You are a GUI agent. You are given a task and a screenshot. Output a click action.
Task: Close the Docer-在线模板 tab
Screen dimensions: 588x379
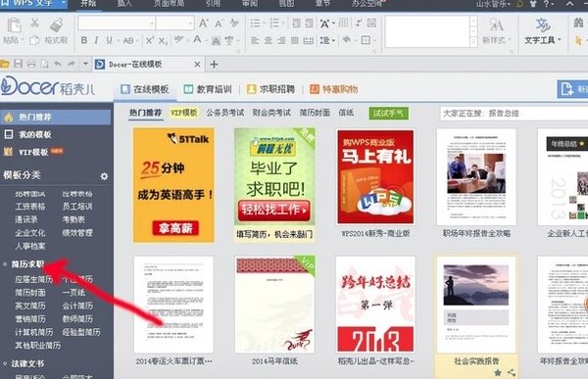(x=197, y=65)
